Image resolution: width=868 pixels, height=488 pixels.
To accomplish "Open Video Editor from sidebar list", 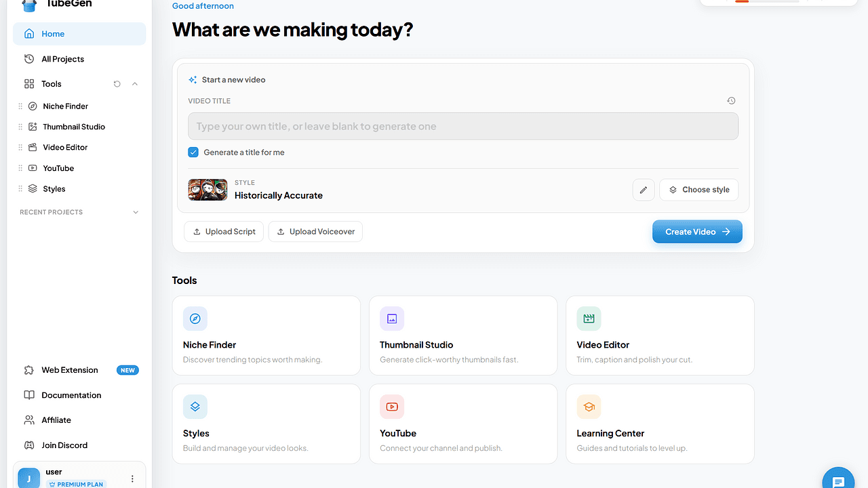I will point(65,147).
